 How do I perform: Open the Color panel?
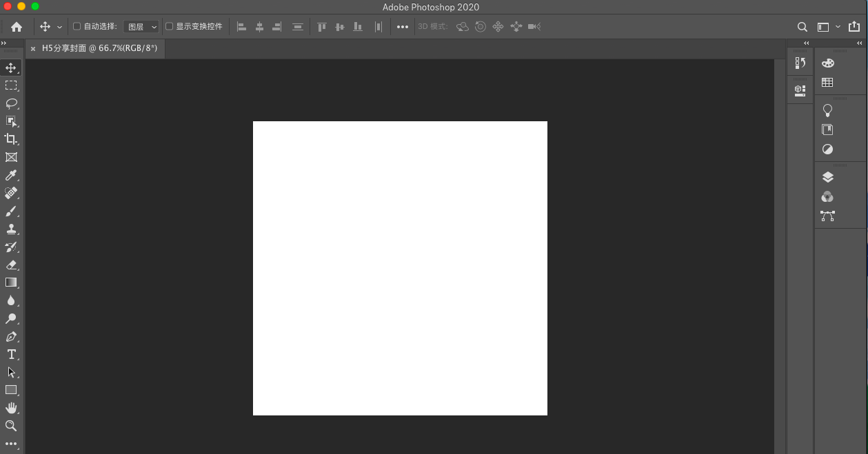pyautogui.click(x=827, y=63)
